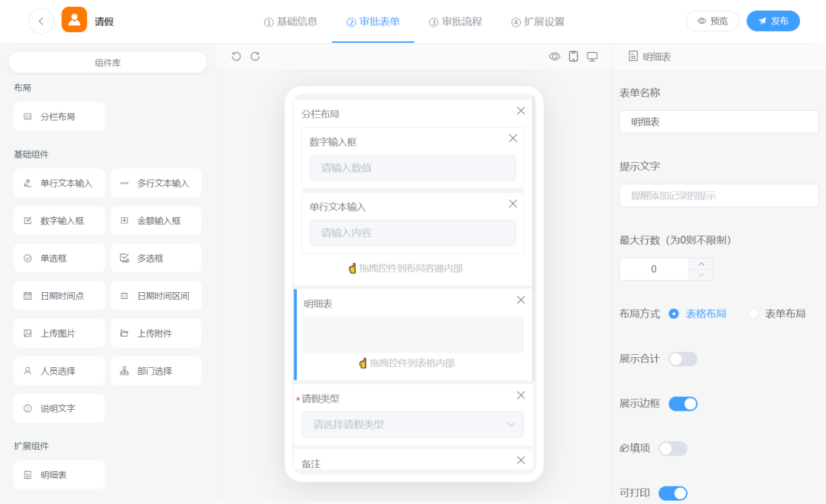The height and width of the screenshot is (504, 826).
Task: Pick the 部门选择 component
Action: 156,371
